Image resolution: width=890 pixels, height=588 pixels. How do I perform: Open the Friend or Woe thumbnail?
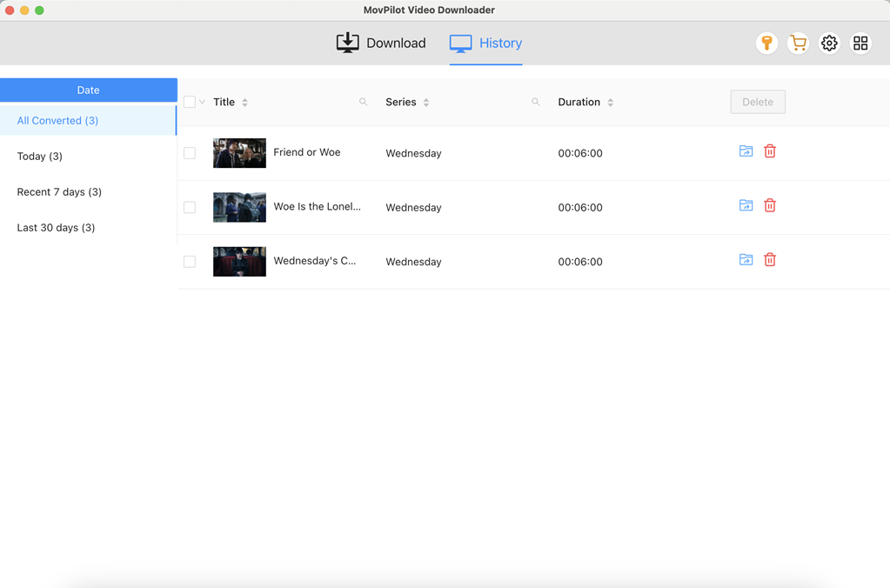pos(239,153)
